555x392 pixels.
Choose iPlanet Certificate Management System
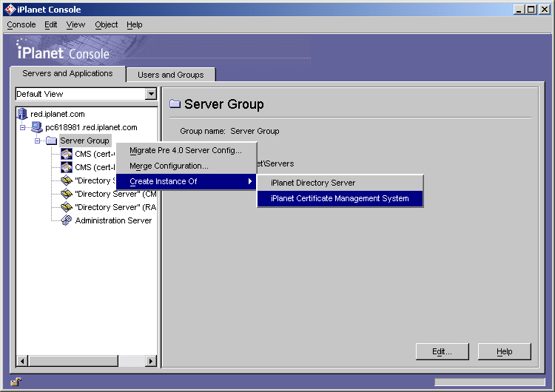pos(340,198)
